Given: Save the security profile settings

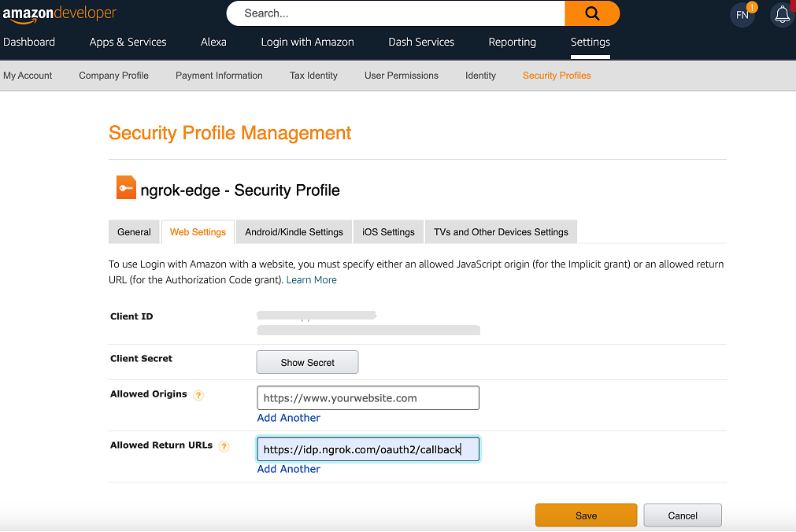Looking at the screenshot, I should [x=586, y=515].
